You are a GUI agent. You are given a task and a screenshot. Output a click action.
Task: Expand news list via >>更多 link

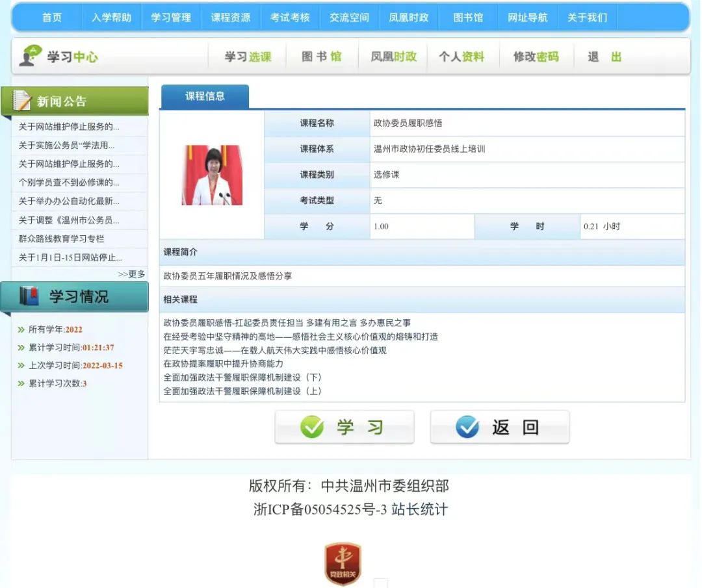point(131,274)
